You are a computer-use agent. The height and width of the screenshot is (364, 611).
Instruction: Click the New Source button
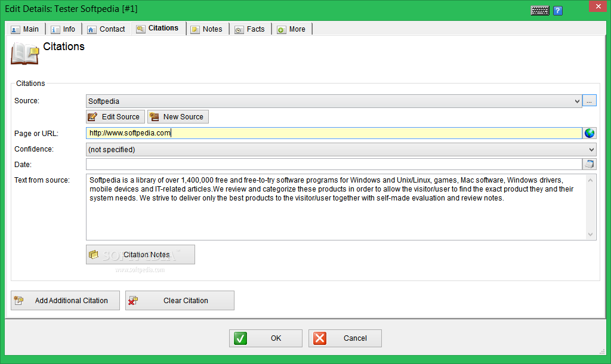(x=178, y=116)
